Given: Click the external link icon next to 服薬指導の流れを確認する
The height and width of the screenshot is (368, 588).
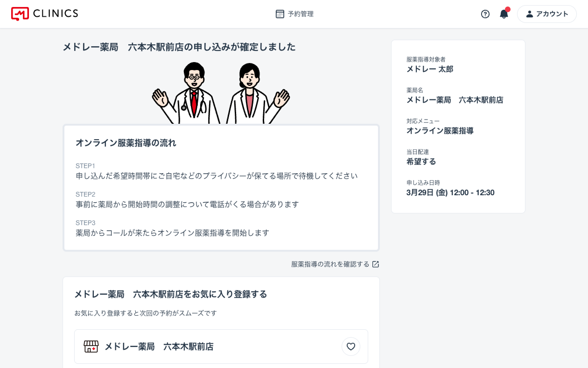Looking at the screenshot, I should [x=375, y=264].
